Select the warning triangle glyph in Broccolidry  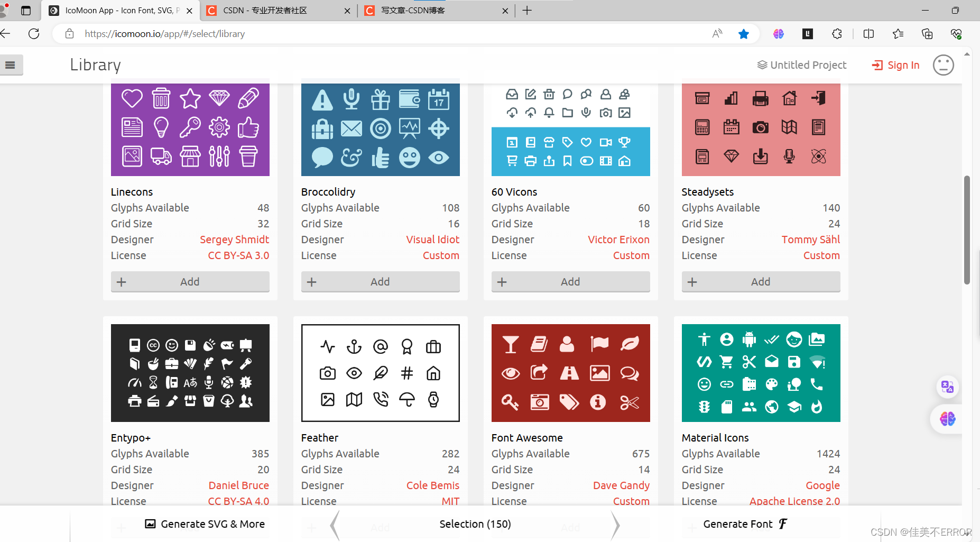322,99
